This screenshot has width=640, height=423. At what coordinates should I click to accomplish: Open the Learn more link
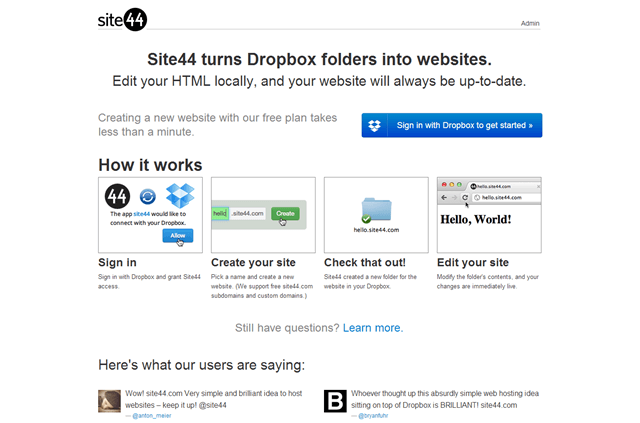(373, 328)
